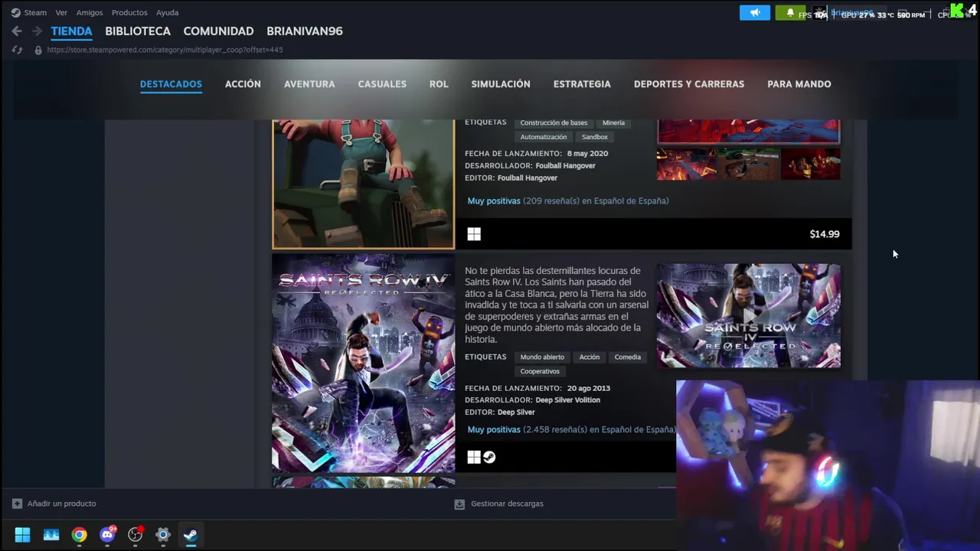Viewport: 980px width, 551px height.
Task: Open the Windows Start menu
Action: click(x=22, y=535)
